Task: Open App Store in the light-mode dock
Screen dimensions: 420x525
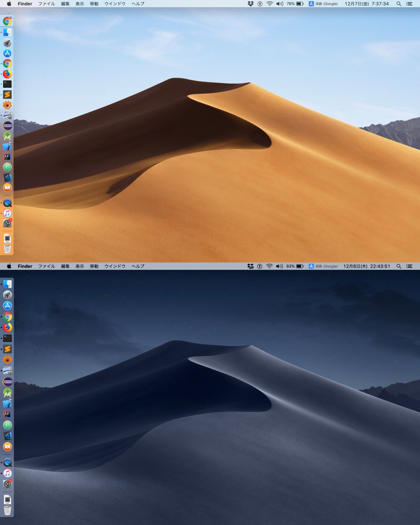Action: [x=7, y=53]
